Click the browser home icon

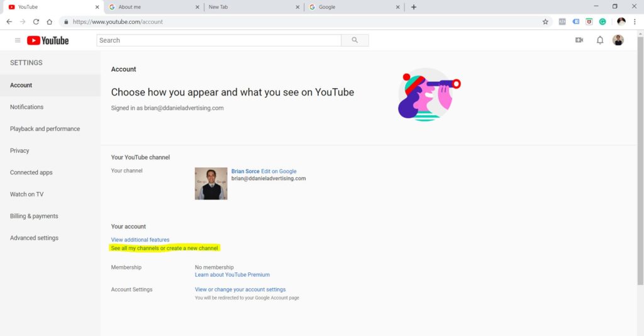[49, 22]
